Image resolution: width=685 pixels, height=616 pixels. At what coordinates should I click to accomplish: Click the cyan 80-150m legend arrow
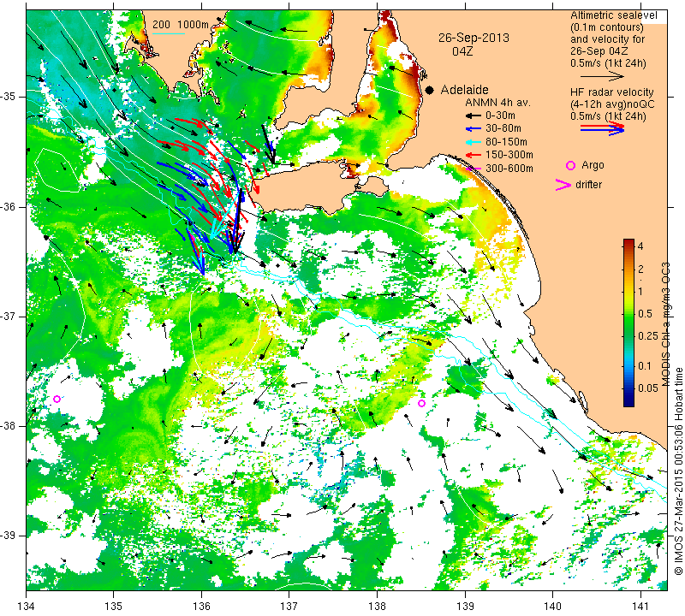(x=473, y=142)
